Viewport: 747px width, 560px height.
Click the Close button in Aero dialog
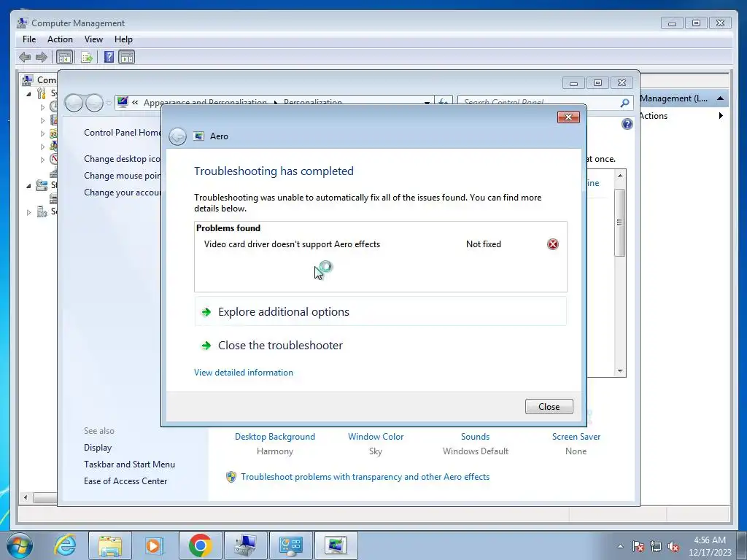point(549,407)
